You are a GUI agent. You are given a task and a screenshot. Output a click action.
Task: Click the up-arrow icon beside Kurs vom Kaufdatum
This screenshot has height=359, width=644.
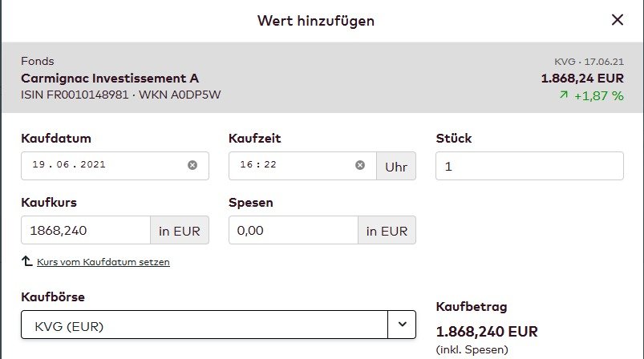click(x=26, y=261)
